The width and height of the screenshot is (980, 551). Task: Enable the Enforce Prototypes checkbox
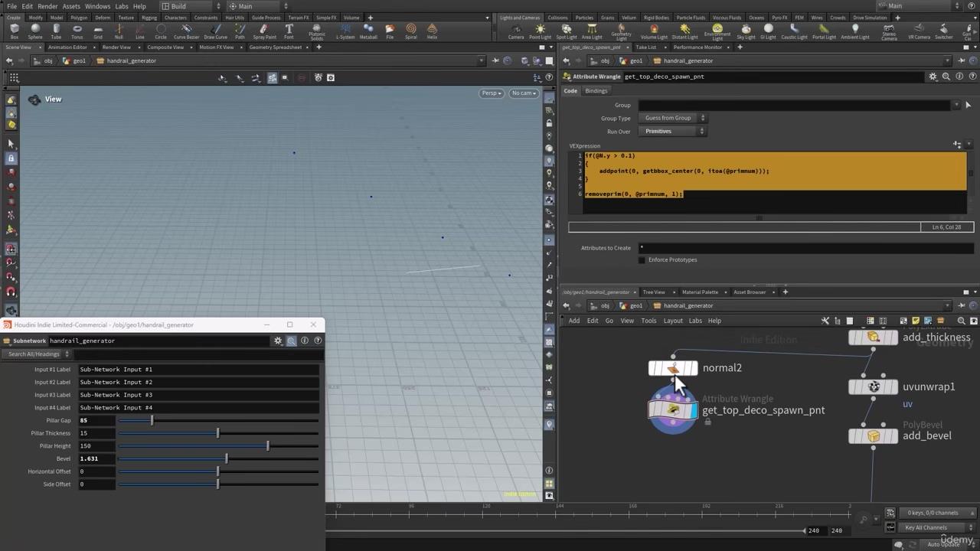[642, 260]
